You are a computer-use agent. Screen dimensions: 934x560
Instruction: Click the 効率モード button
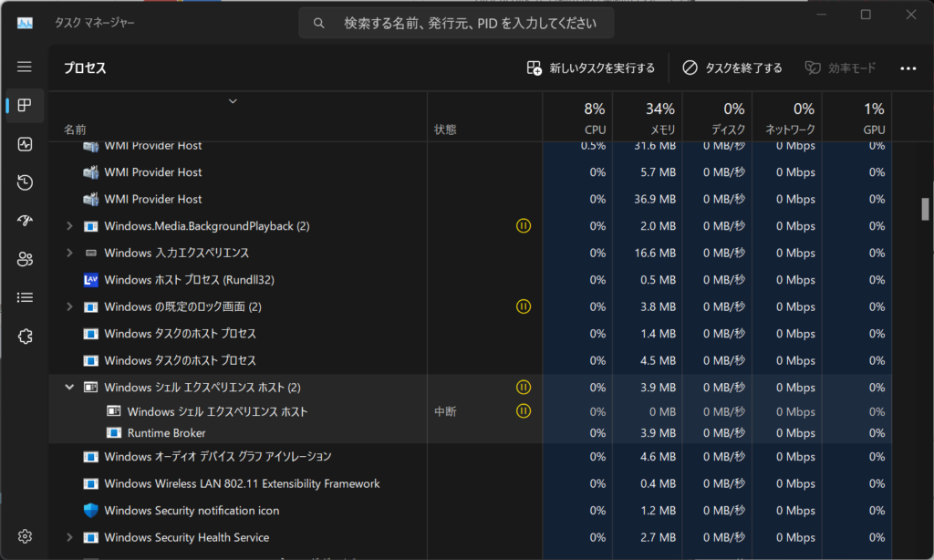pyautogui.click(x=840, y=67)
